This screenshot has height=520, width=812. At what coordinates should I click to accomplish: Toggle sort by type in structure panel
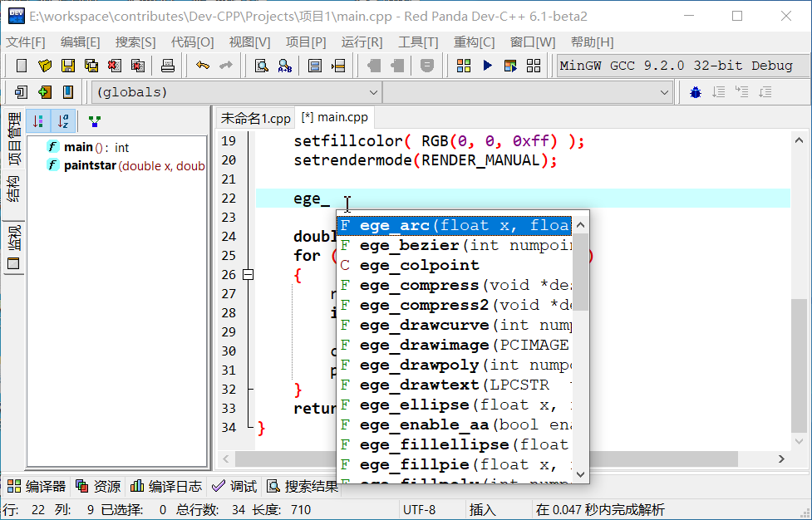38,121
